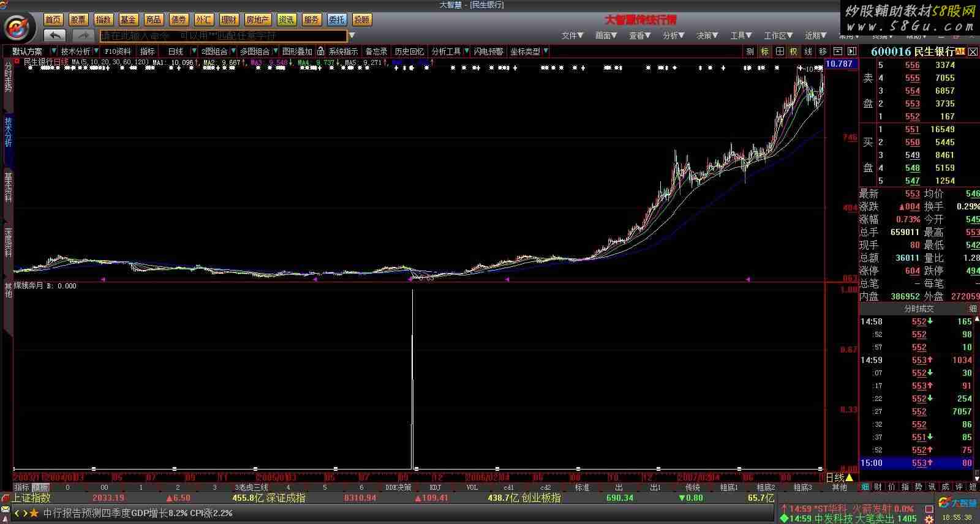This screenshot has width=980, height=524.
Task: Open the 决策 menu
Action: [x=707, y=36]
